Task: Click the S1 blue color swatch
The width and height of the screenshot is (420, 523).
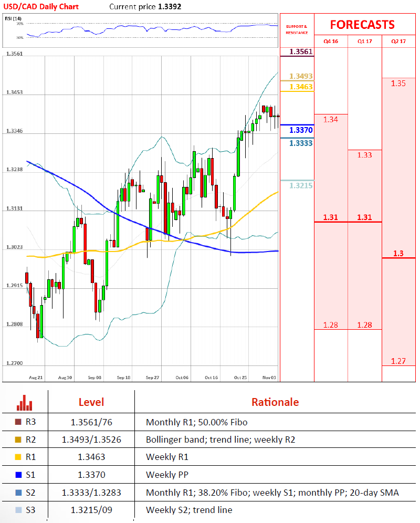Action: pyautogui.click(x=18, y=475)
